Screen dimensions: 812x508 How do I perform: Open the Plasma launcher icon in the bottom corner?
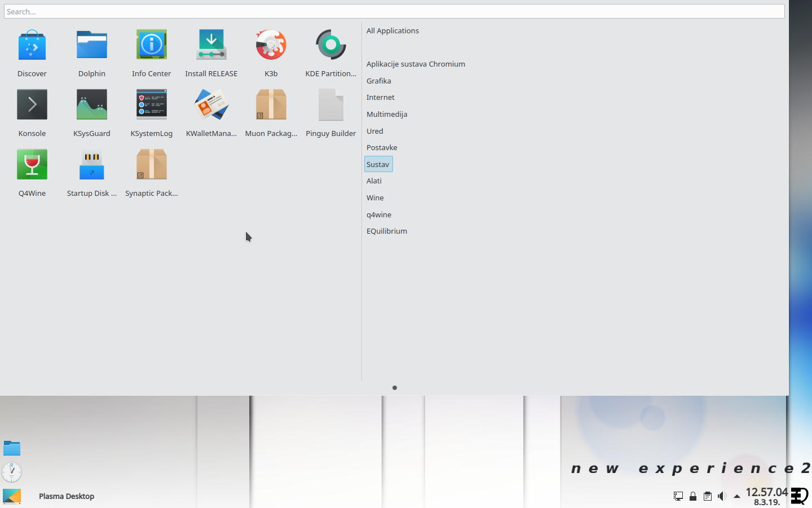click(12, 496)
